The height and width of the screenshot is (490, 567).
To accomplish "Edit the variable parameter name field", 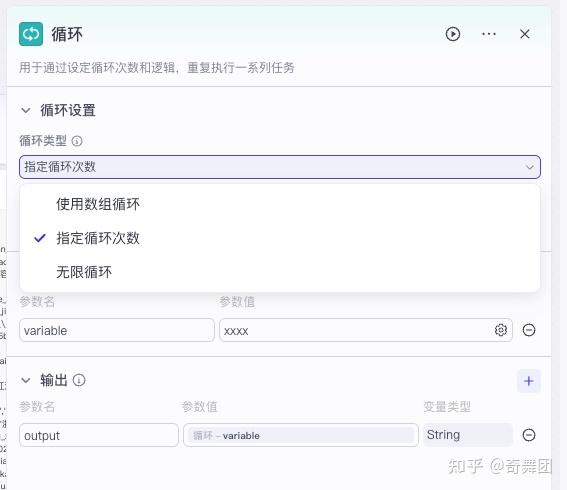I will (117, 330).
